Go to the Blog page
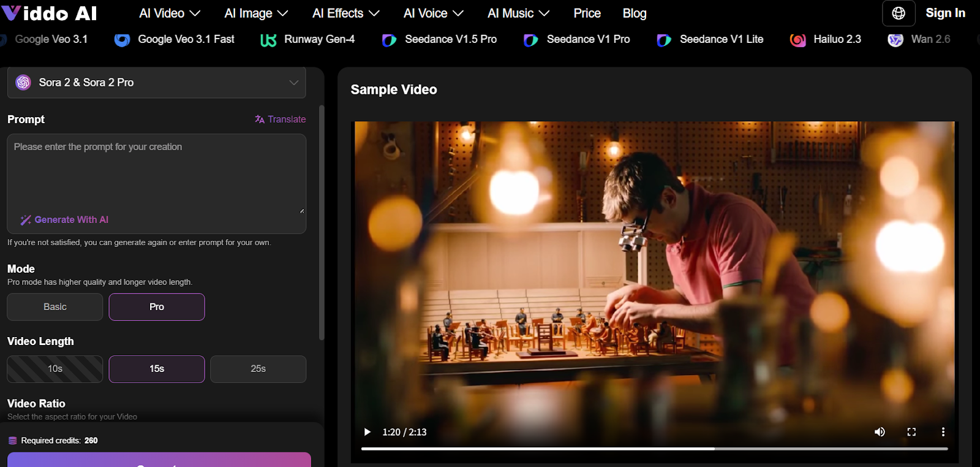Image resolution: width=980 pixels, height=467 pixels. 634,13
